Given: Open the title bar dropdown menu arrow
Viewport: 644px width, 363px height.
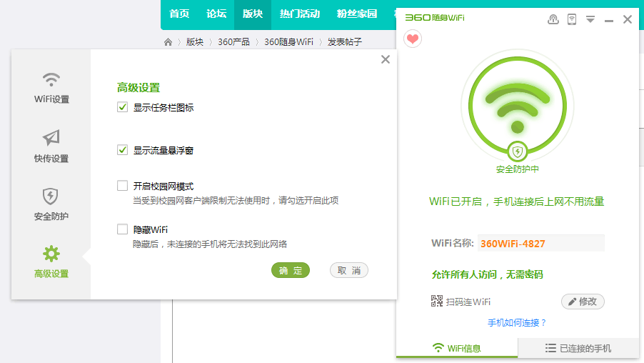Looking at the screenshot, I should 590,19.
